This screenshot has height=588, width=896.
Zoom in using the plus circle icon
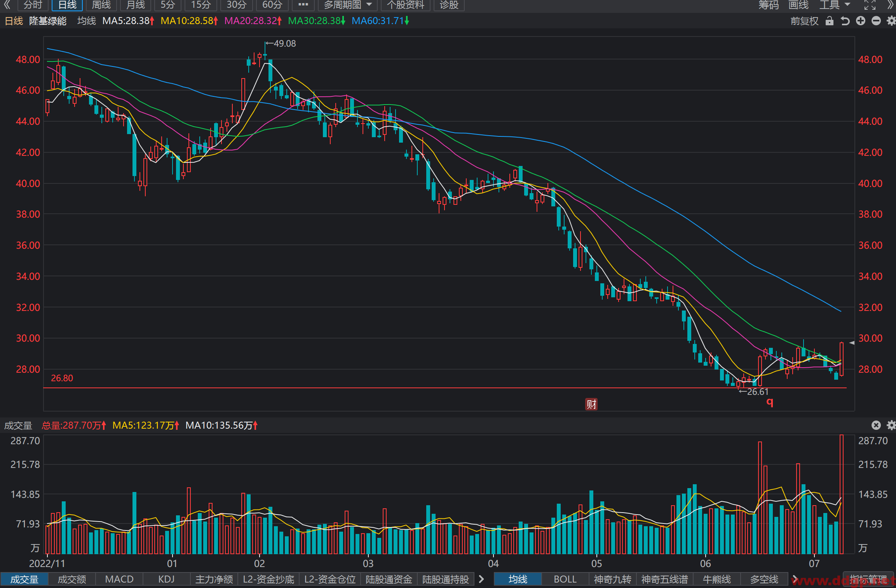[x=861, y=21]
